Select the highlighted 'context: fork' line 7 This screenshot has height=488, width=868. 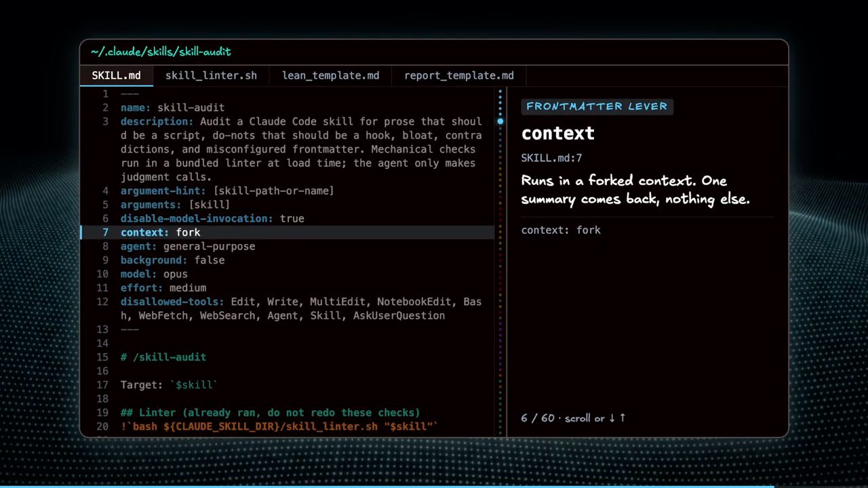[x=287, y=232]
